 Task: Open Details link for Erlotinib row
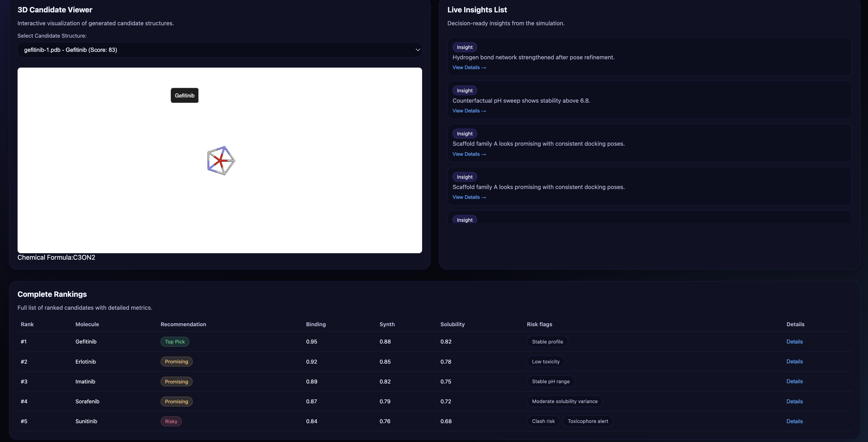coord(794,362)
